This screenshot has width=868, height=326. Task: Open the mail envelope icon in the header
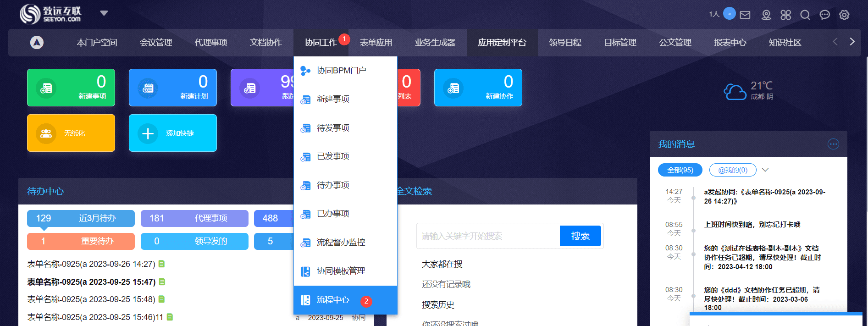tap(745, 15)
